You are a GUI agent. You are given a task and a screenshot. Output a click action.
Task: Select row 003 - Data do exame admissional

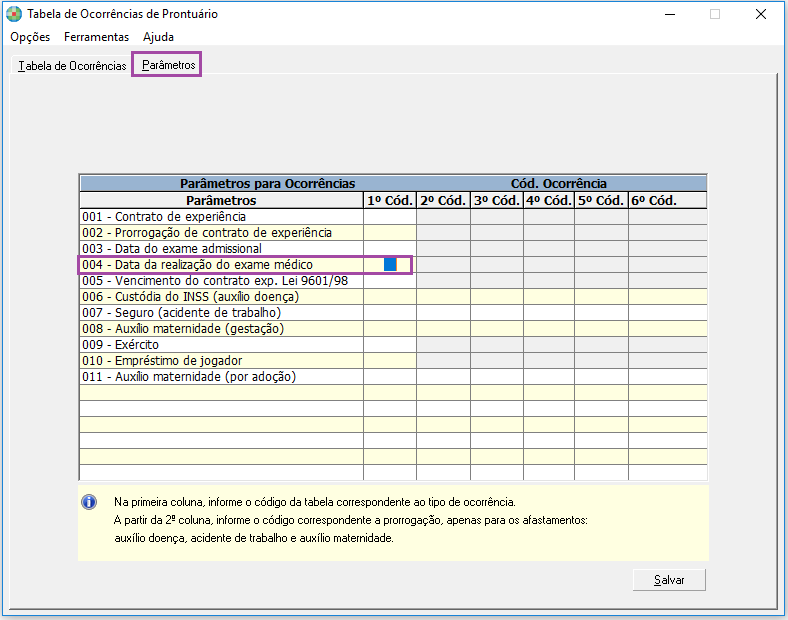[222, 249]
